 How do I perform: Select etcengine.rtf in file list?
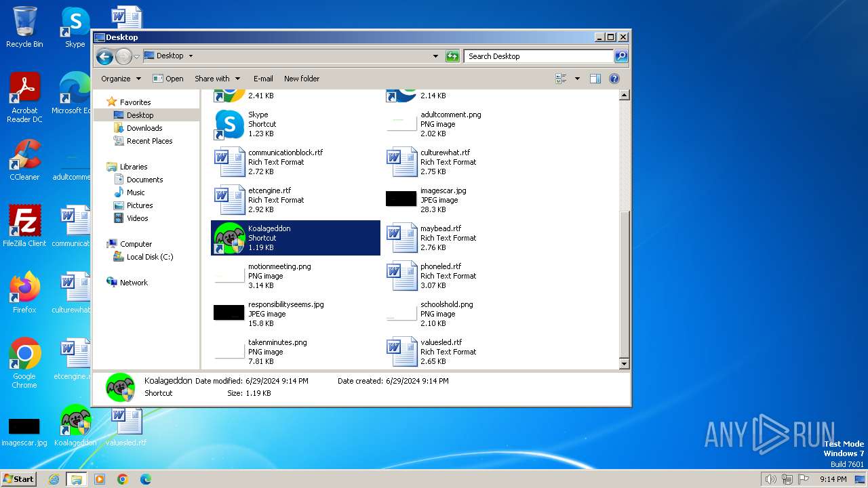[296, 200]
